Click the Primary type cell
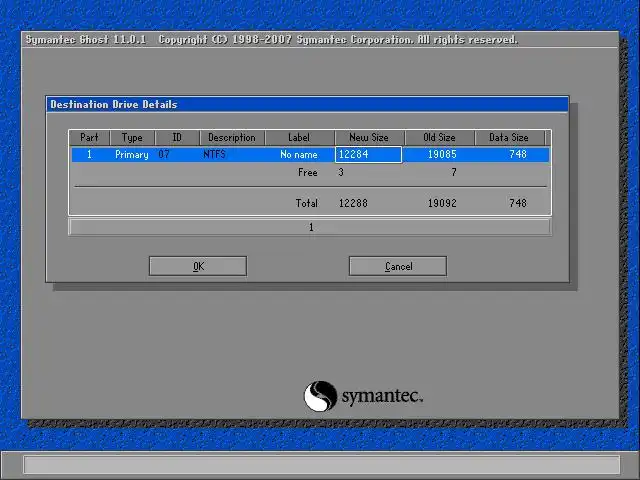 point(132,155)
